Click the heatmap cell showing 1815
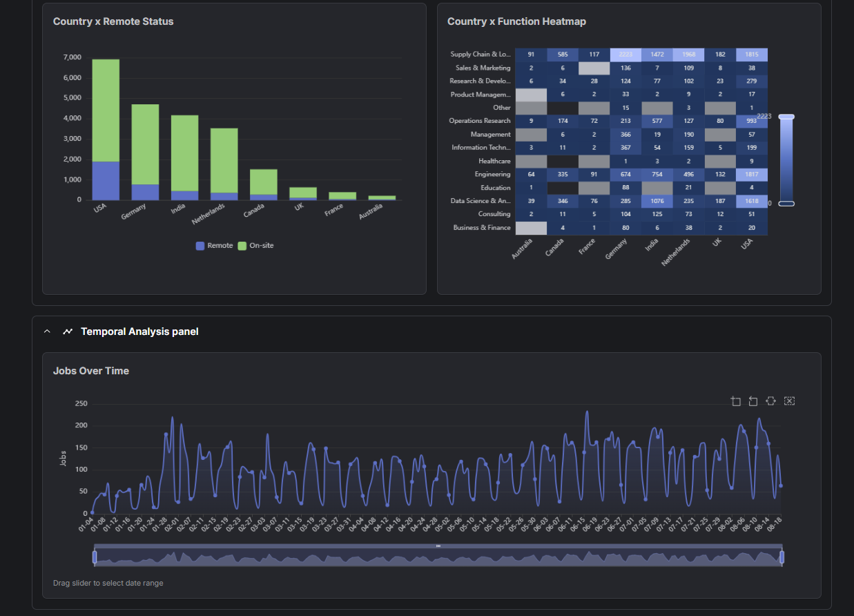The height and width of the screenshot is (616, 854). (x=752, y=55)
